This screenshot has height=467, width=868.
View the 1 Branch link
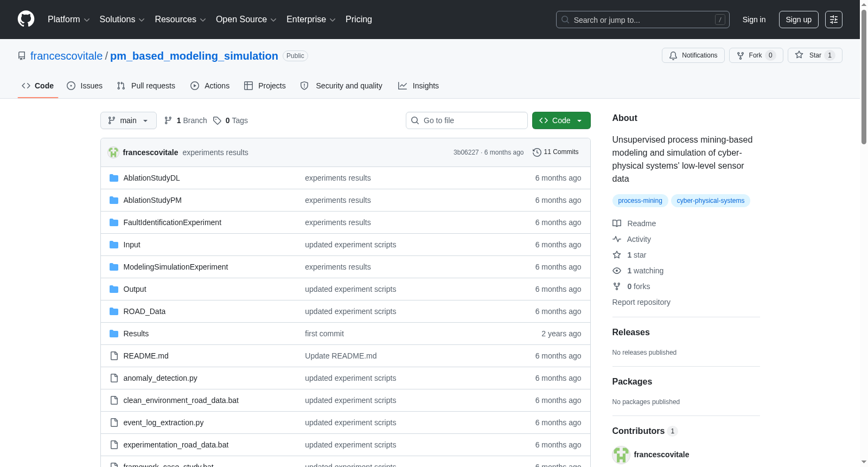[186, 120]
